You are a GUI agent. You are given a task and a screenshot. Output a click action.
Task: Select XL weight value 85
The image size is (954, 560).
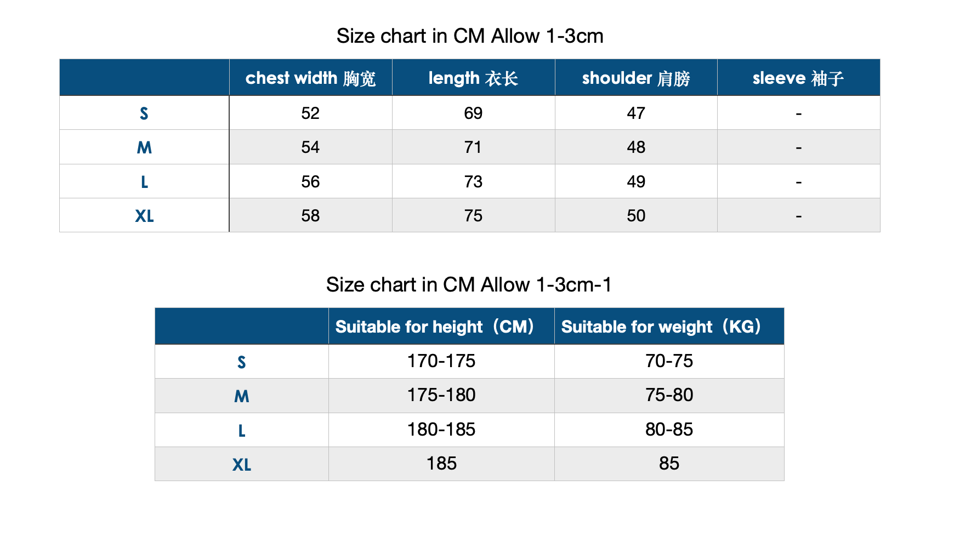point(669,464)
